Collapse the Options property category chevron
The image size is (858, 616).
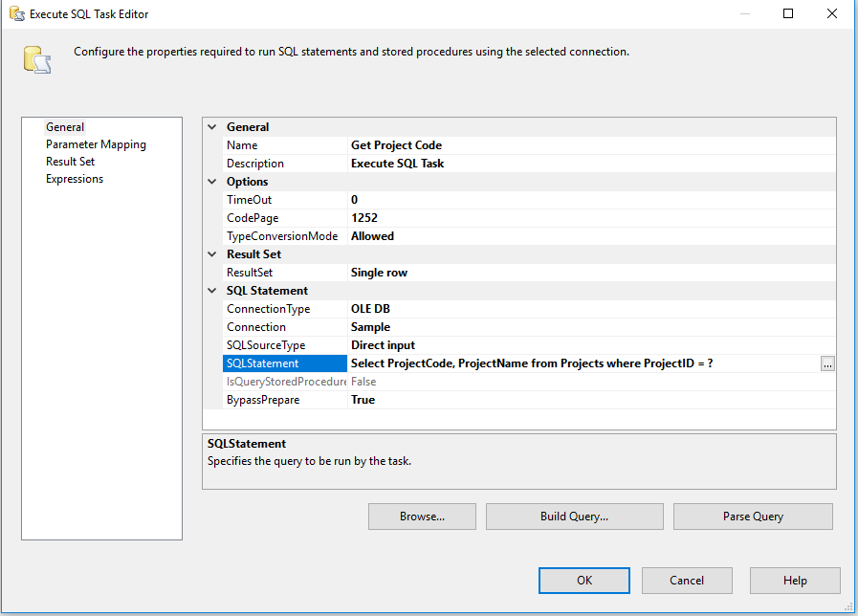tap(212, 181)
